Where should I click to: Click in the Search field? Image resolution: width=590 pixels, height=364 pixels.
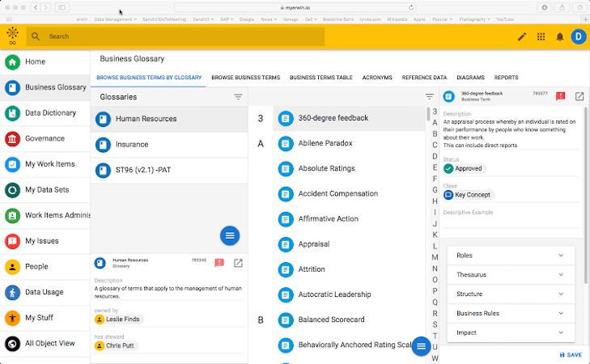[176, 36]
